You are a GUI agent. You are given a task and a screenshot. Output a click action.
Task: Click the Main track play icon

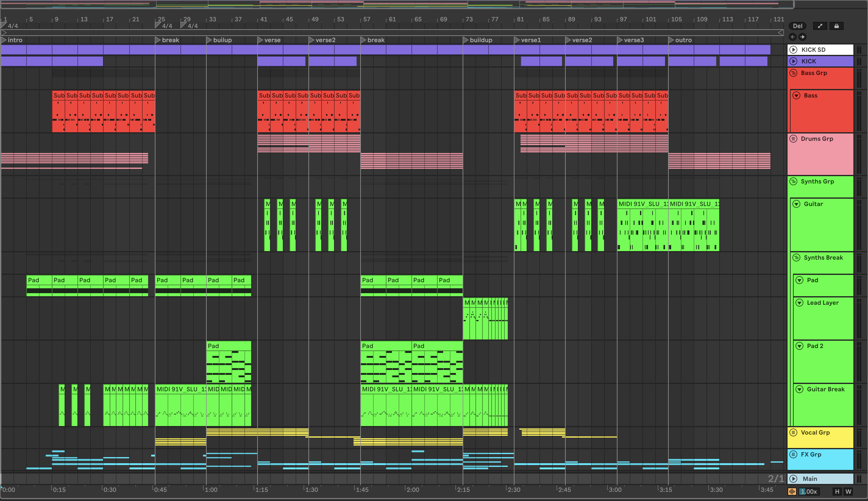pos(793,479)
